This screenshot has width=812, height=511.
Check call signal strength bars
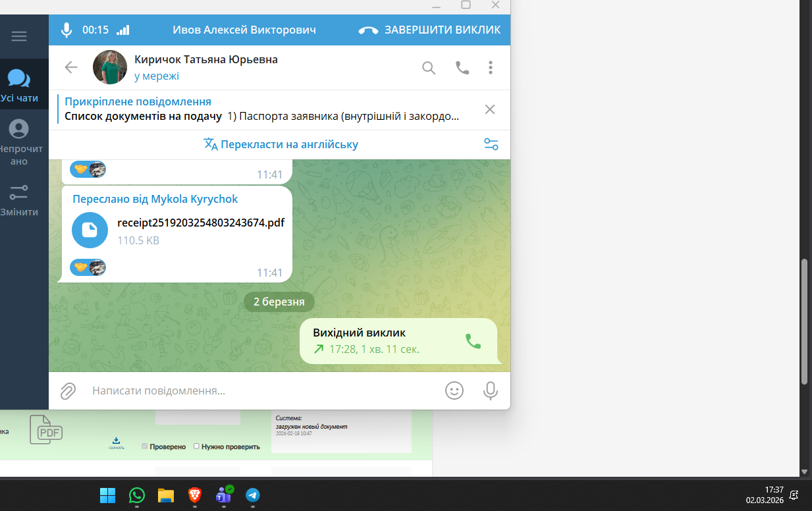coord(123,30)
